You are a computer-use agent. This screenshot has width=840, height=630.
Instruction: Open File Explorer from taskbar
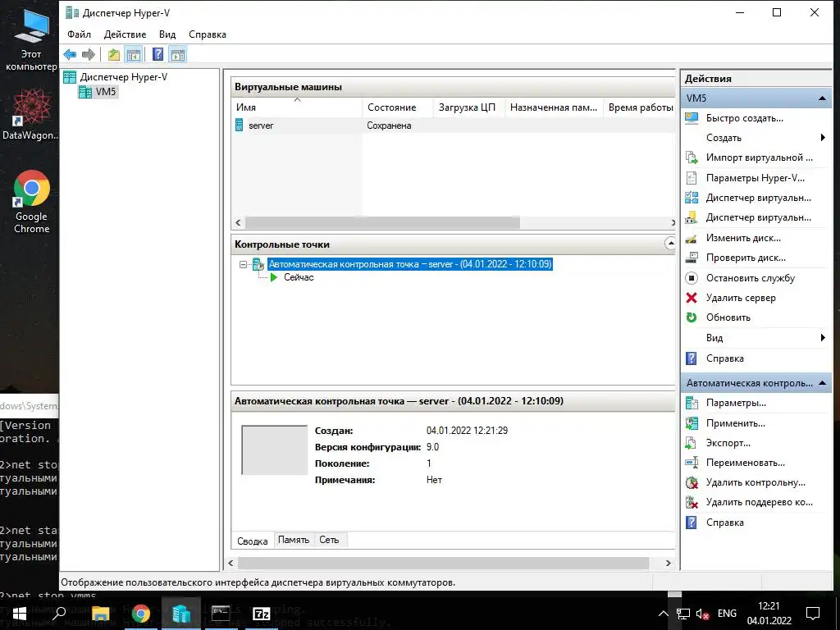click(100, 614)
